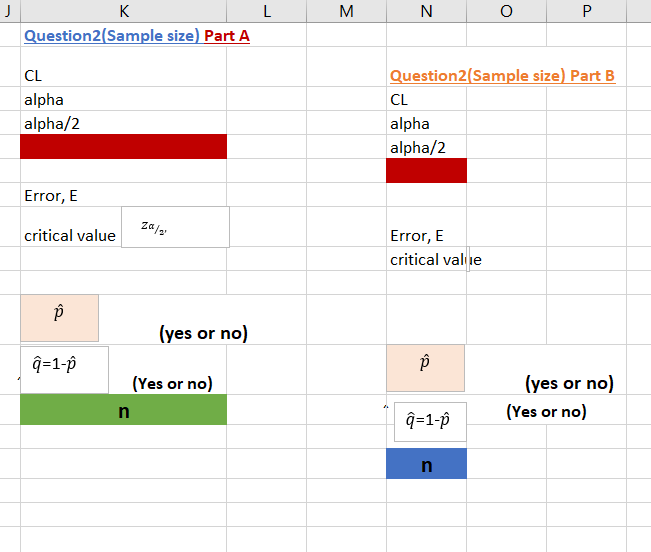Select the q-hat=1-p-hat box in Part A

tap(64, 370)
